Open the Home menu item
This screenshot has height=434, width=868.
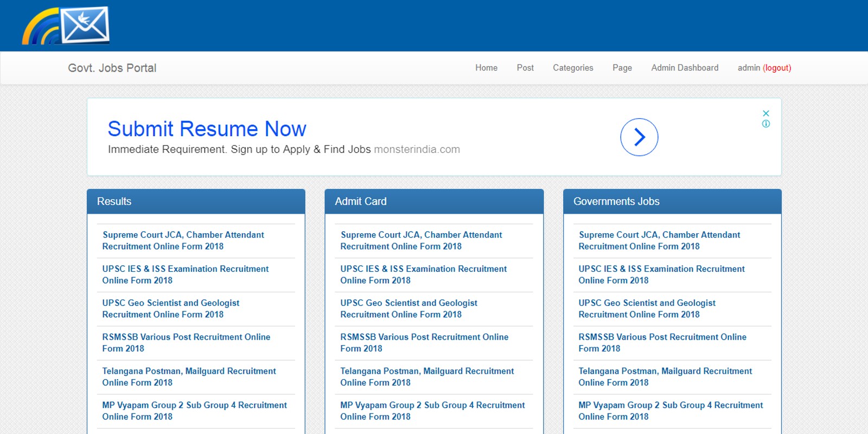[x=486, y=68]
